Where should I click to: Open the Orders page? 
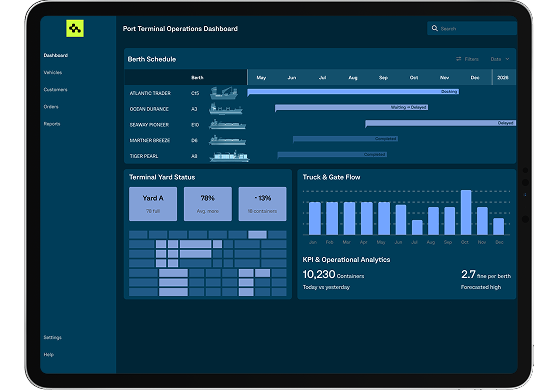click(x=51, y=107)
